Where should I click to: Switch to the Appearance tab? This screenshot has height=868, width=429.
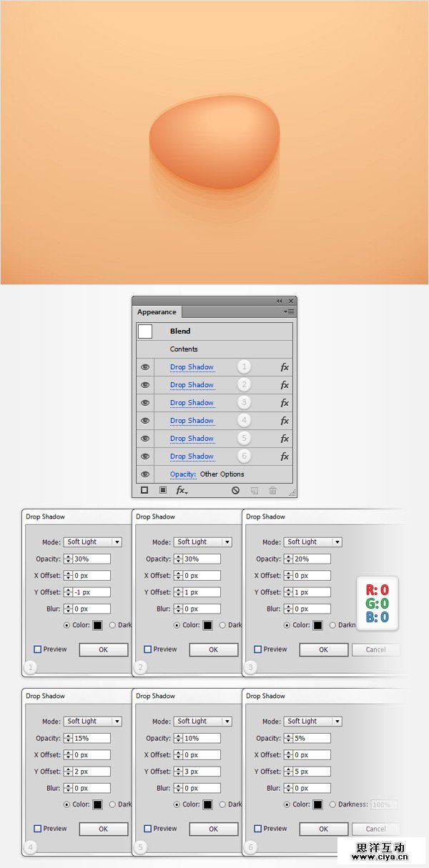pyautogui.click(x=157, y=312)
